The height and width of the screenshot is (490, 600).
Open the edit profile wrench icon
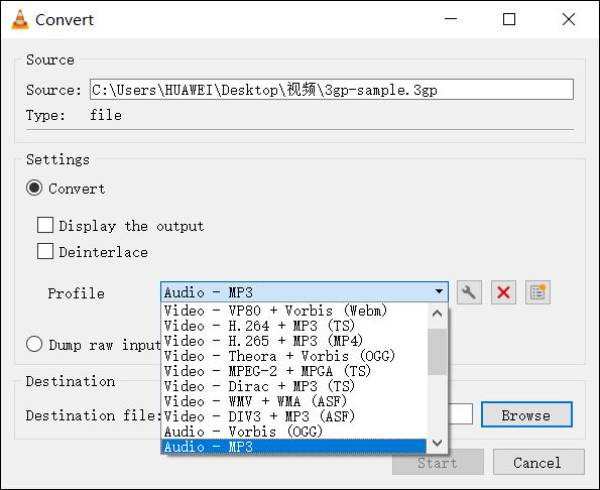click(x=469, y=293)
